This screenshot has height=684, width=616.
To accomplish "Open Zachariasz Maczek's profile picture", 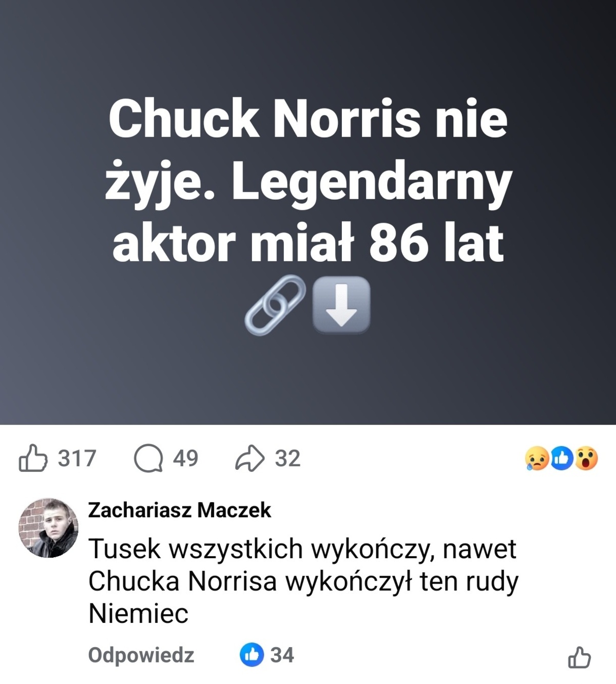I will (48, 527).
